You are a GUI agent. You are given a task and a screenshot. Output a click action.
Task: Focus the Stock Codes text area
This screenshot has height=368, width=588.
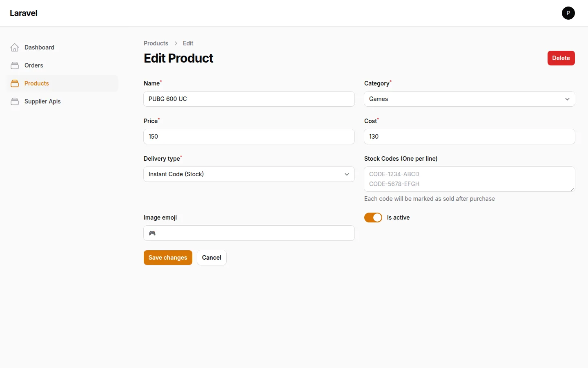[x=470, y=179]
